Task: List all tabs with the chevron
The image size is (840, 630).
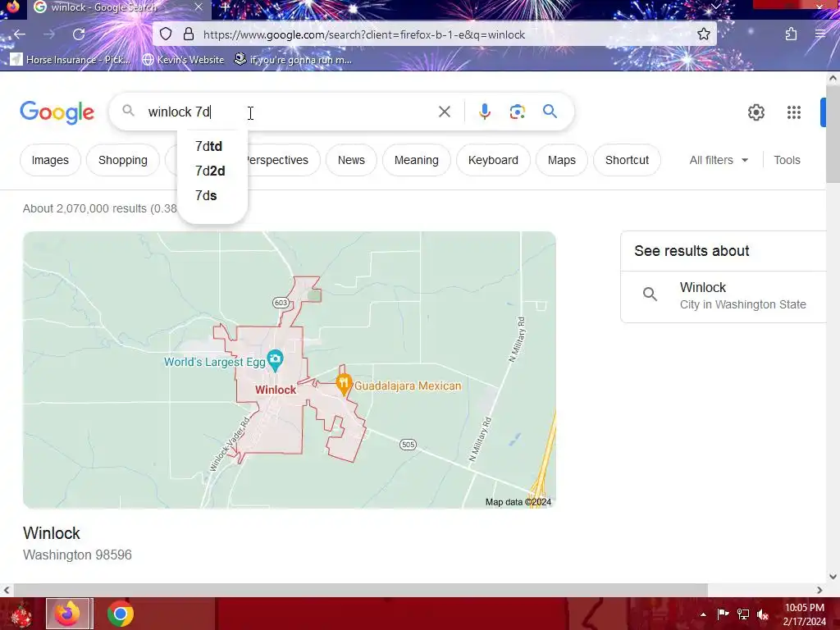Action: coord(715,7)
